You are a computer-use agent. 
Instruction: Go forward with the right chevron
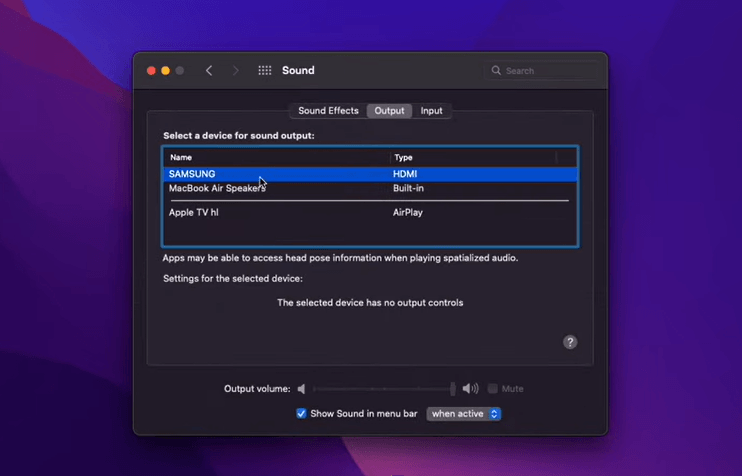click(235, 71)
